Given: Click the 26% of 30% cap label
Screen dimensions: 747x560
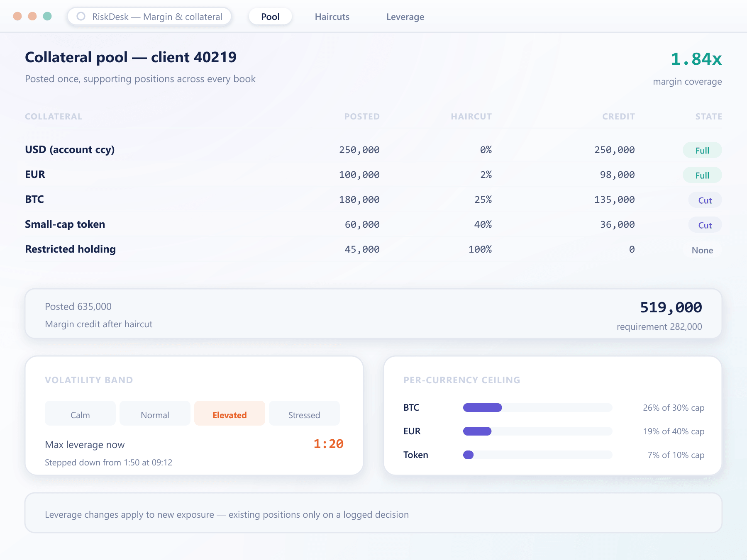Looking at the screenshot, I should click(x=674, y=408).
